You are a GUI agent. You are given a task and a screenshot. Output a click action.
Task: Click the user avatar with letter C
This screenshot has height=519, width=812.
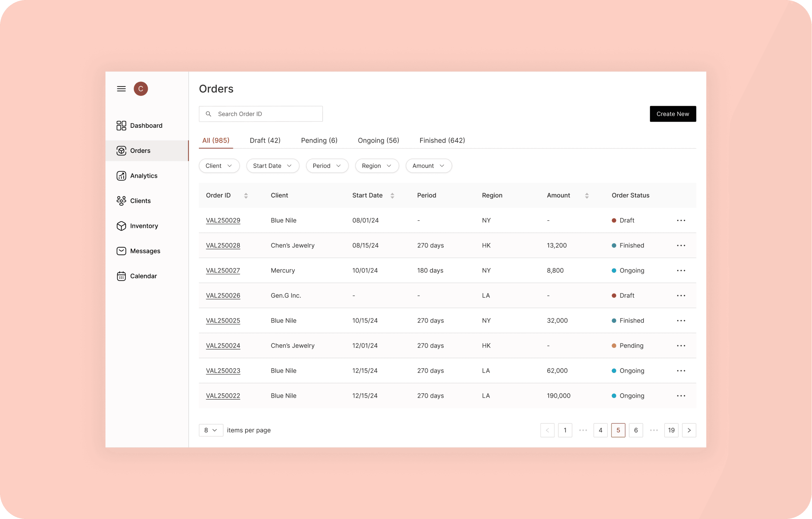pos(141,89)
